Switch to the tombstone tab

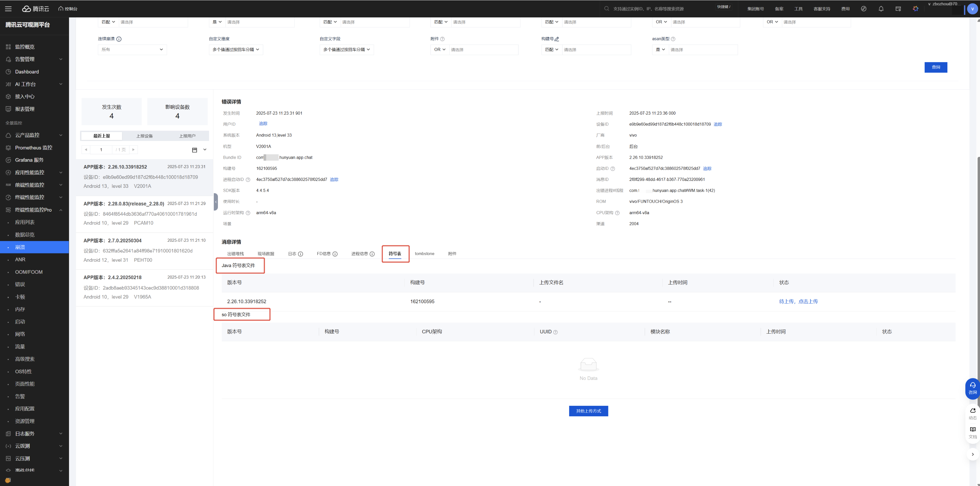[424, 253]
